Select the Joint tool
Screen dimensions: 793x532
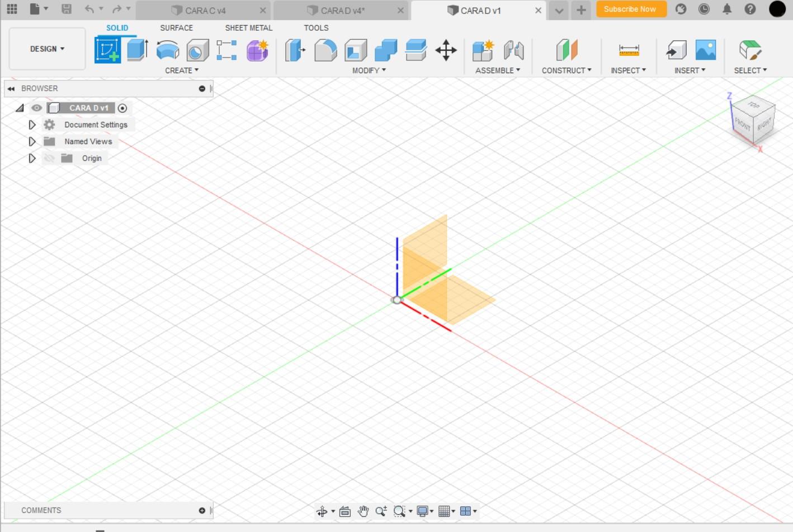[513, 50]
